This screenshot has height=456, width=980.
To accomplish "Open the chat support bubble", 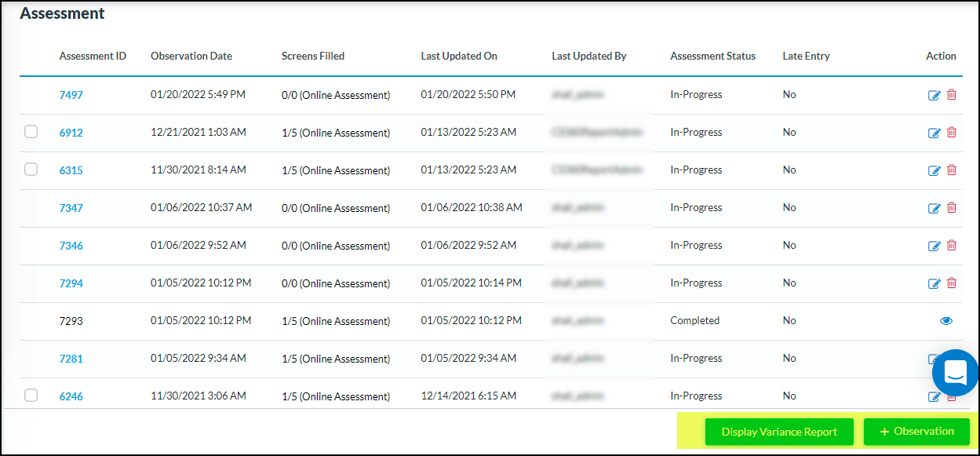I will click(x=955, y=373).
